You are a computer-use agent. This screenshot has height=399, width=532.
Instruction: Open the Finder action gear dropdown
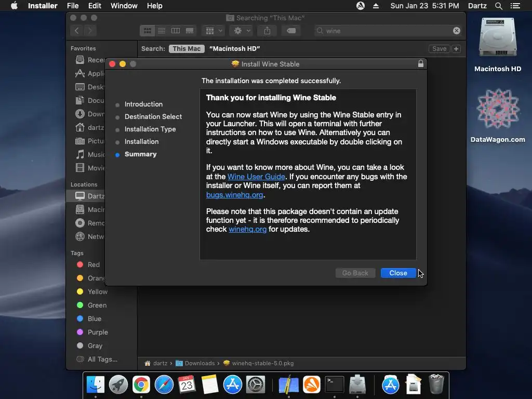[241, 31]
